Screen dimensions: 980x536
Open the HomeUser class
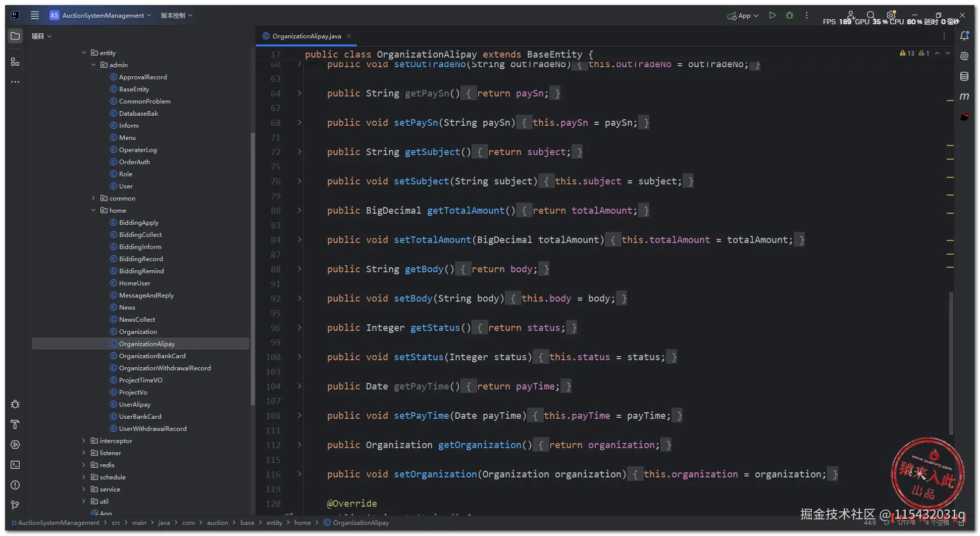click(x=135, y=283)
